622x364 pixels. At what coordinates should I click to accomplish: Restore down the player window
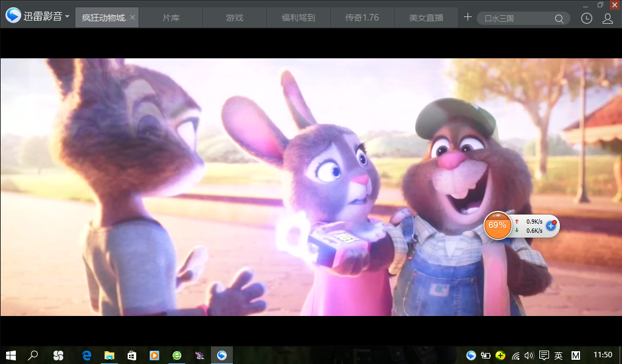tap(600, 5)
